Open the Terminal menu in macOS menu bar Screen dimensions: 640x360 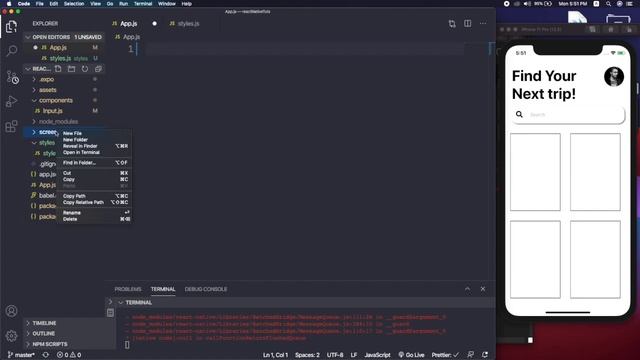click(143, 4)
